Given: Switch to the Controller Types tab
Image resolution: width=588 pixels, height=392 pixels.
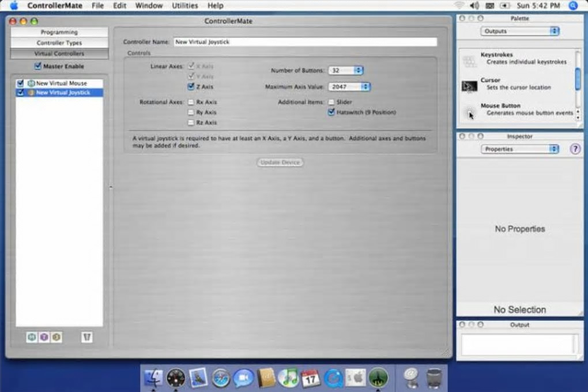Looking at the screenshot, I should (x=59, y=43).
